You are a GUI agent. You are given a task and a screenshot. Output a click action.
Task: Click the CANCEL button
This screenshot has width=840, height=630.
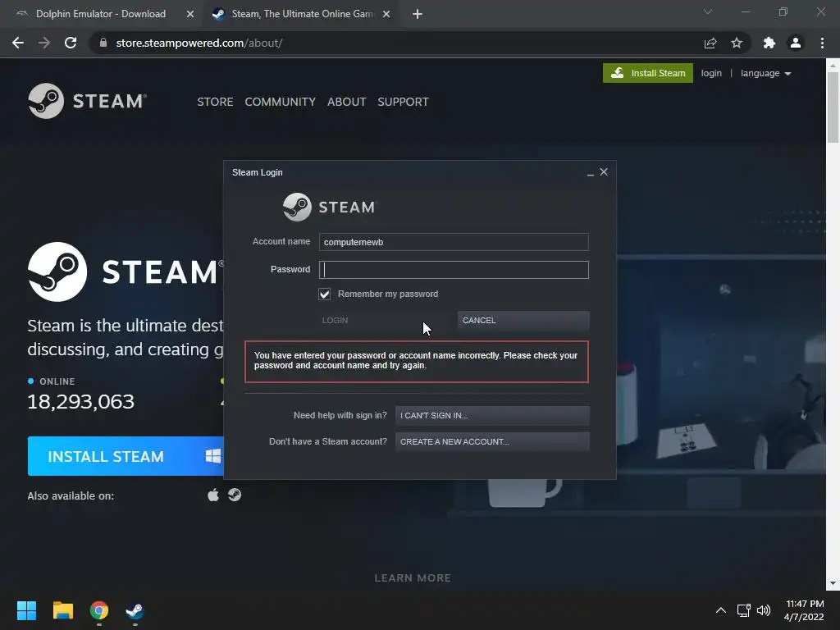click(x=523, y=321)
